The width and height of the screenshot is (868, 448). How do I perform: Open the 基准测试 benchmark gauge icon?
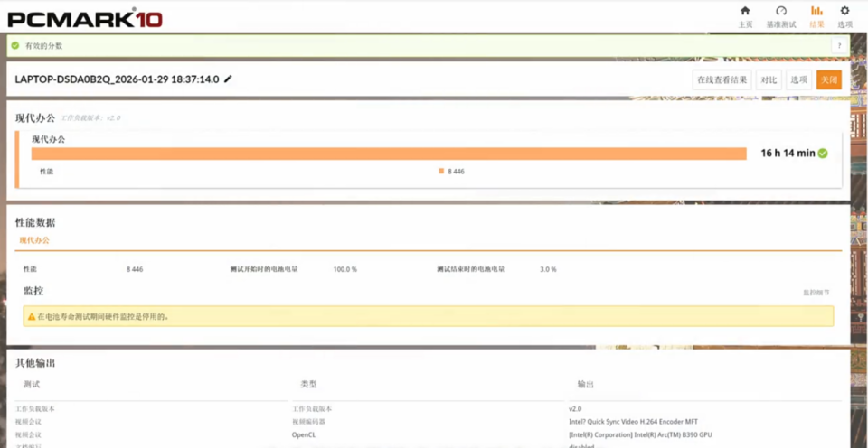780,11
